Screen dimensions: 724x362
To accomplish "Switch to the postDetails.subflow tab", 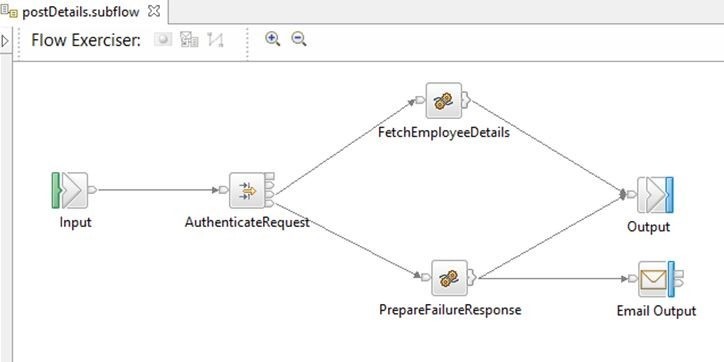I will (x=81, y=12).
